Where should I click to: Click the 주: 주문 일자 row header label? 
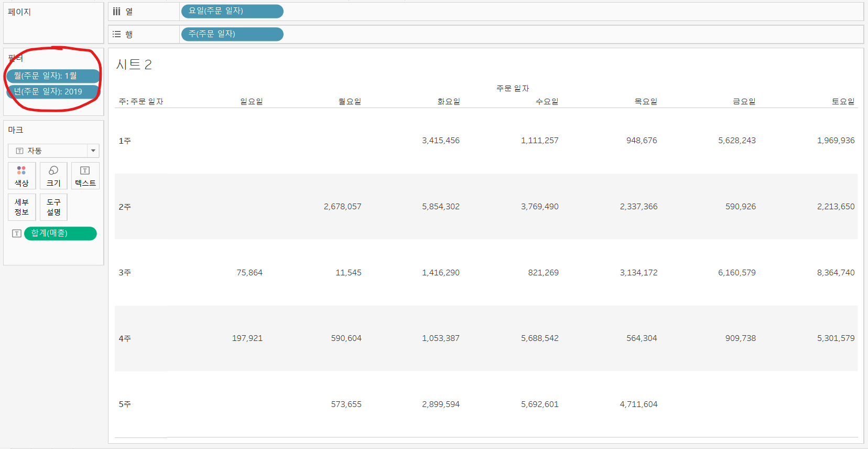tap(141, 101)
